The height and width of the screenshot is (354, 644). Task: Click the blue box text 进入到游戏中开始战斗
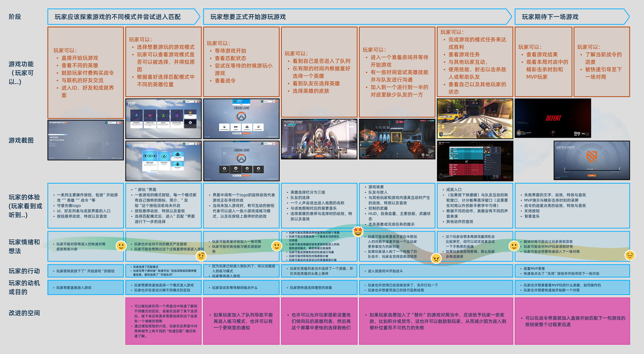coord(385,271)
